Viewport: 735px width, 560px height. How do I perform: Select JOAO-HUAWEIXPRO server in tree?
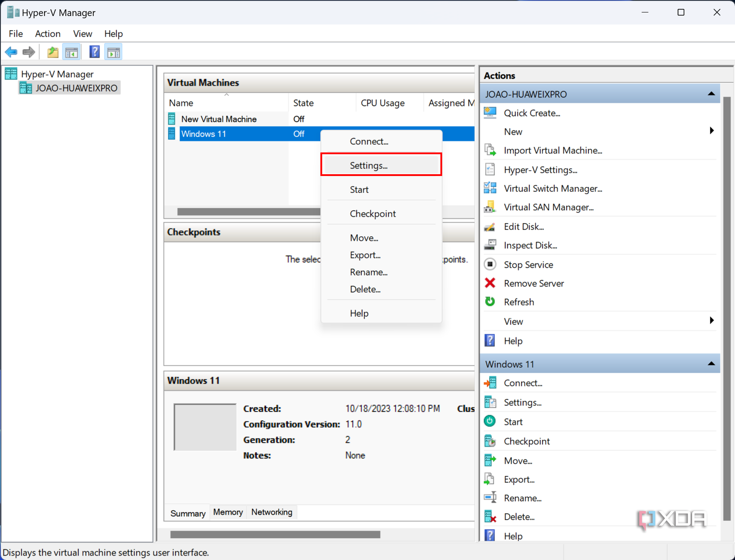click(69, 88)
